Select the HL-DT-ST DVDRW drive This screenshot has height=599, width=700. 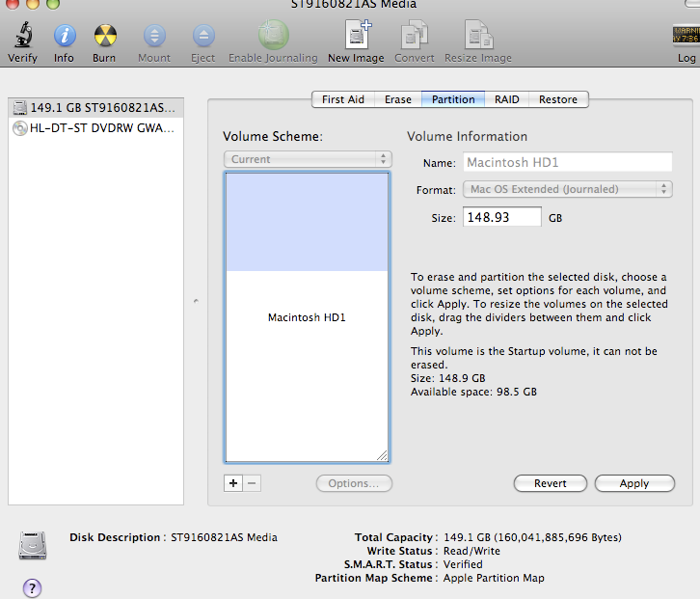95,128
